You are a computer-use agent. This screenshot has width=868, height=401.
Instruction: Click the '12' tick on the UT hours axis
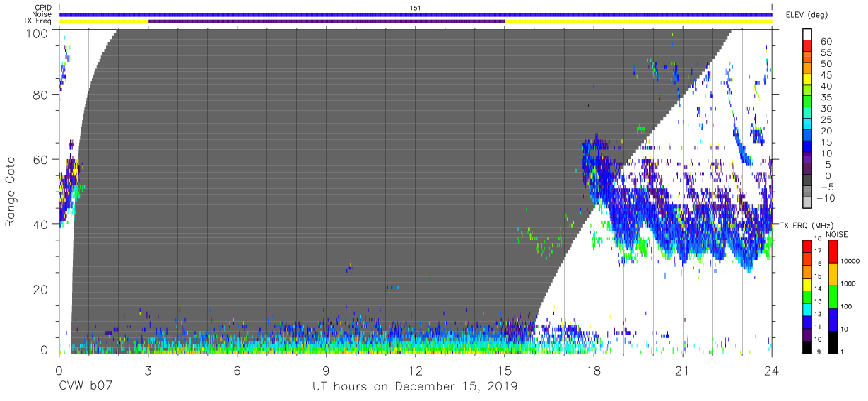(416, 369)
